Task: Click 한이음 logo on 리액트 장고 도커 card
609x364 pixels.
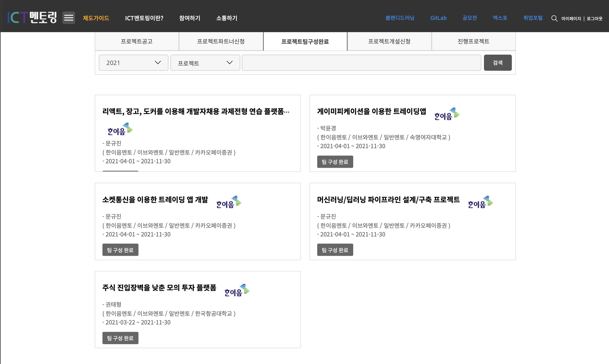Action: coord(120,129)
